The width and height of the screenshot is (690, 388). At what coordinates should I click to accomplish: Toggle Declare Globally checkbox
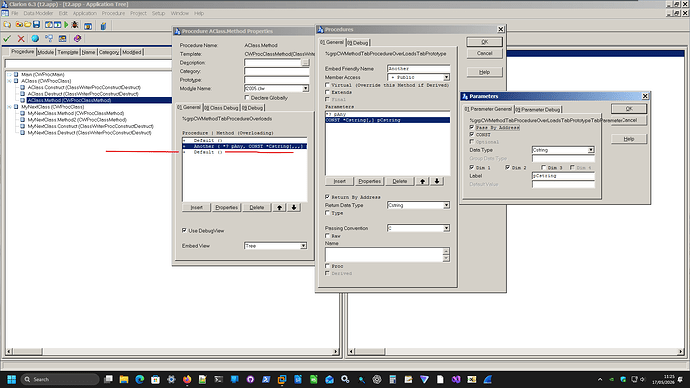pos(247,98)
